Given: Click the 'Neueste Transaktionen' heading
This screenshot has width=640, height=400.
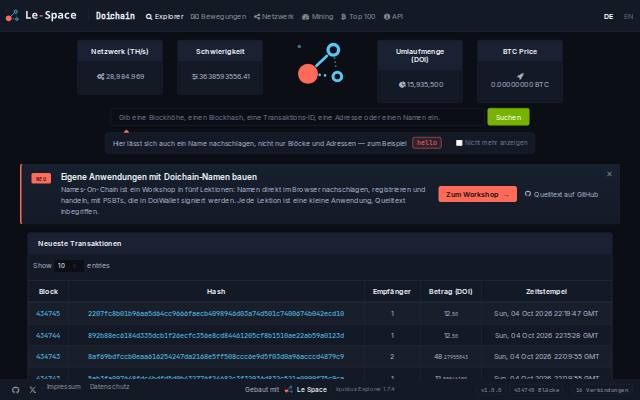Looking at the screenshot, I should pyautogui.click(x=80, y=243).
